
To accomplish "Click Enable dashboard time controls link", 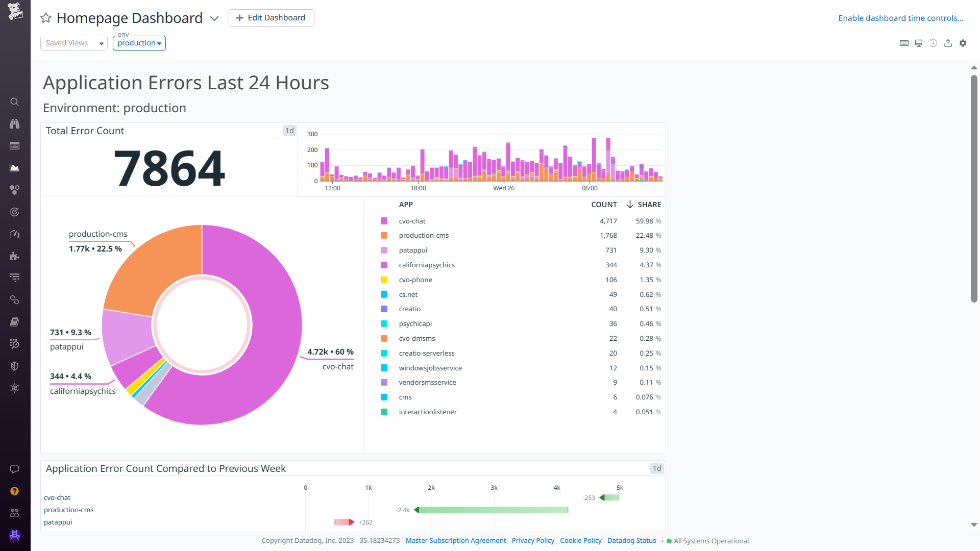I will (900, 18).
